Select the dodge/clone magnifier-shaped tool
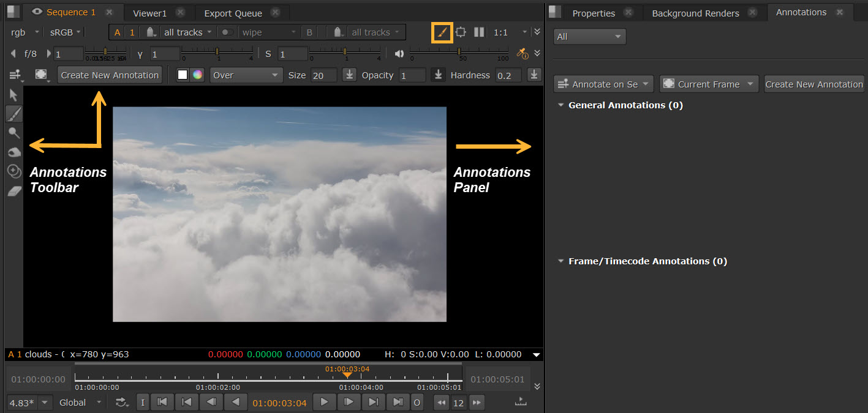The height and width of the screenshot is (413, 868). [x=13, y=133]
